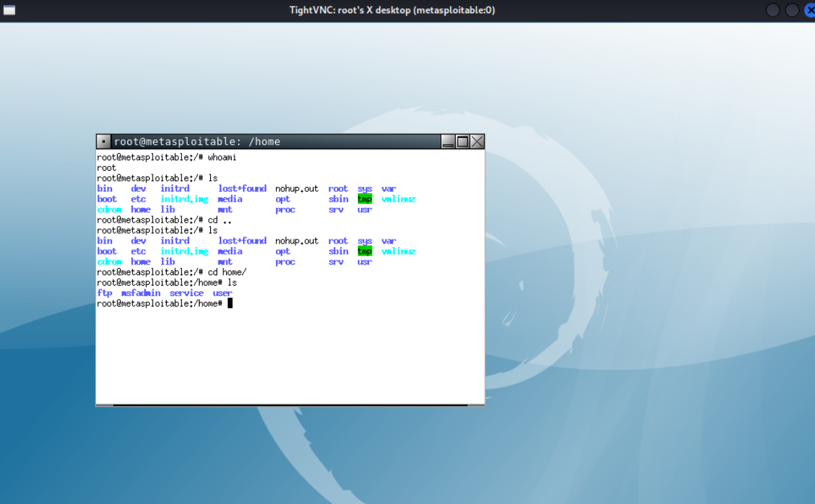Close the root@metasploitable terminal window

477,141
